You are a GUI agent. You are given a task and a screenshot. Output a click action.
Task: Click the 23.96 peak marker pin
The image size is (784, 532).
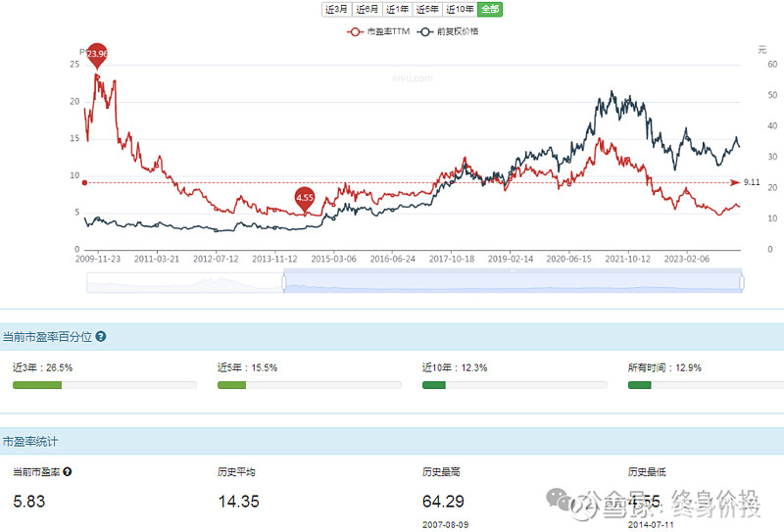point(97,55)
